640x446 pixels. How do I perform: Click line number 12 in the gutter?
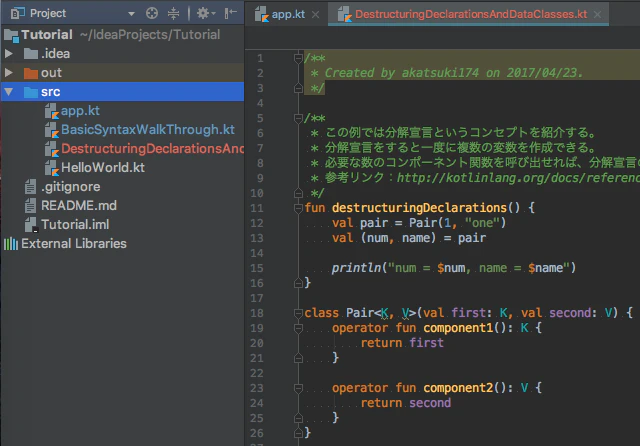point(257,223)
